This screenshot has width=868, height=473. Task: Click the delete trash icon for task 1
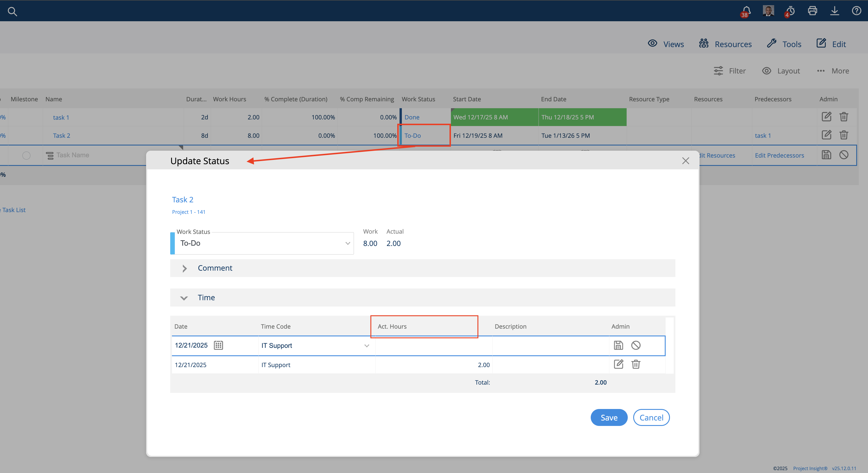tap(844, 117)
